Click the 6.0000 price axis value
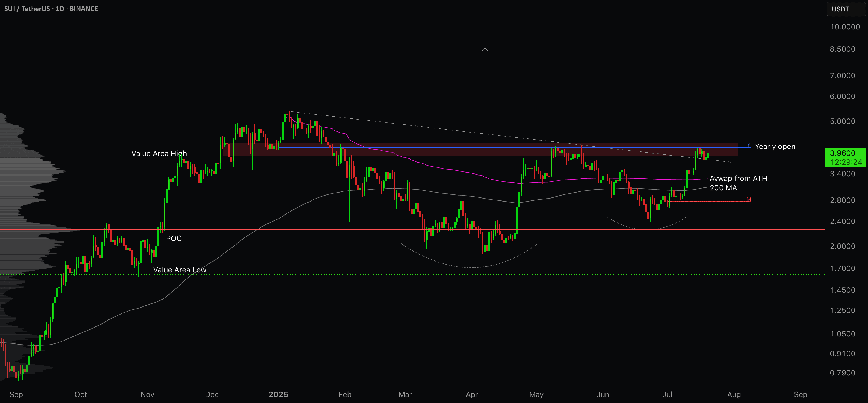This screenshot has height=403, width=868. coord(842,96)
